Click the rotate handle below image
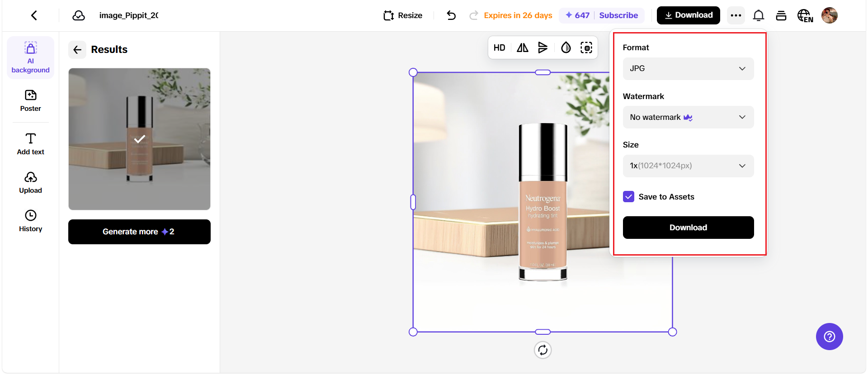The width and height of the screenshot is (868, 375). [542, 350]
